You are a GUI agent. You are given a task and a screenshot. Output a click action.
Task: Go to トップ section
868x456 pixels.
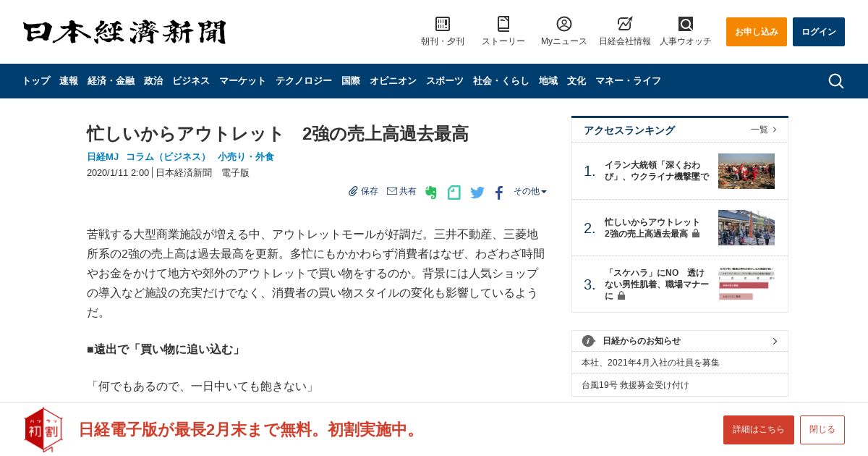36,81
